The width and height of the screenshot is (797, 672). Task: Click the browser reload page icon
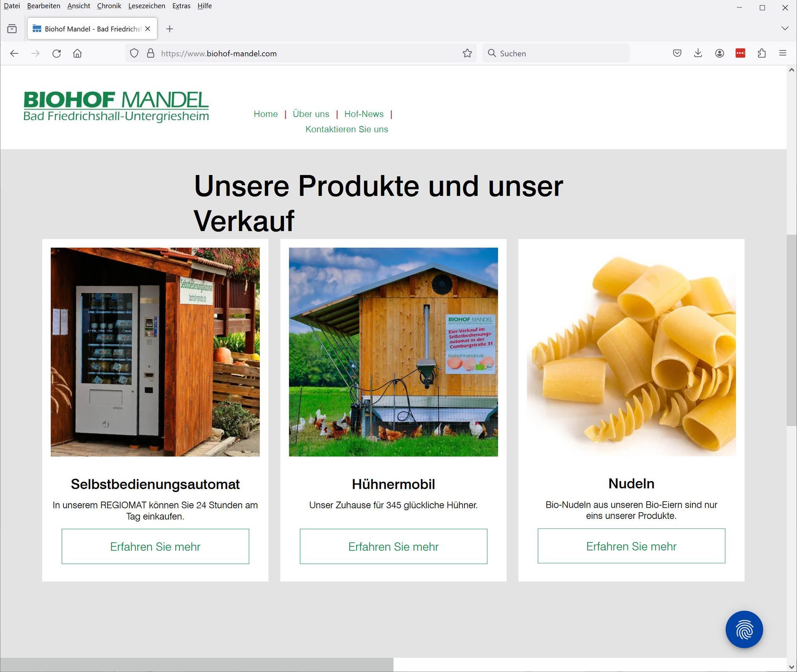coord(57,54)
